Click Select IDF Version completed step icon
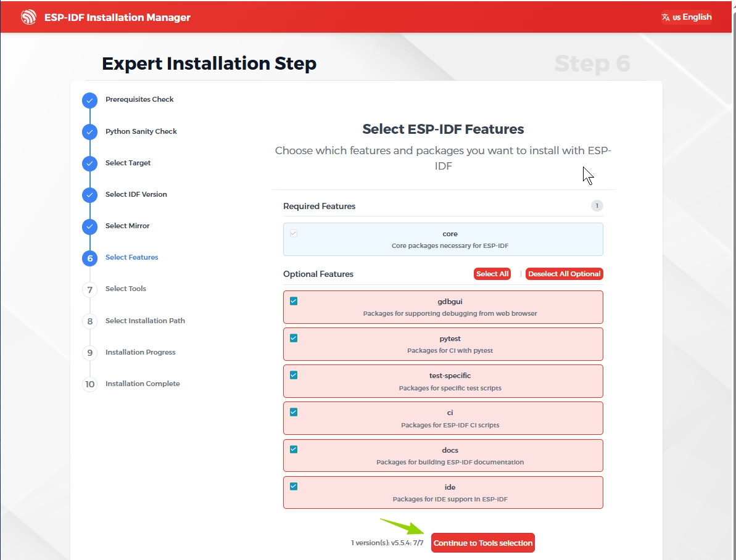 click(x=89, y=195)
